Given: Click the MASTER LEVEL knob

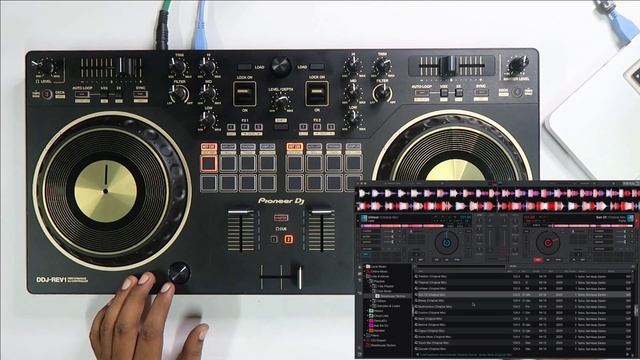Looking at the screenshot, I should (x=518, y=65).
